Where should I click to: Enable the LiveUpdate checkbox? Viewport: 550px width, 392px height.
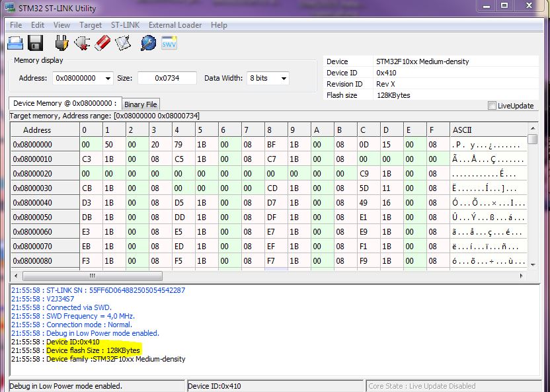[492, 106]
